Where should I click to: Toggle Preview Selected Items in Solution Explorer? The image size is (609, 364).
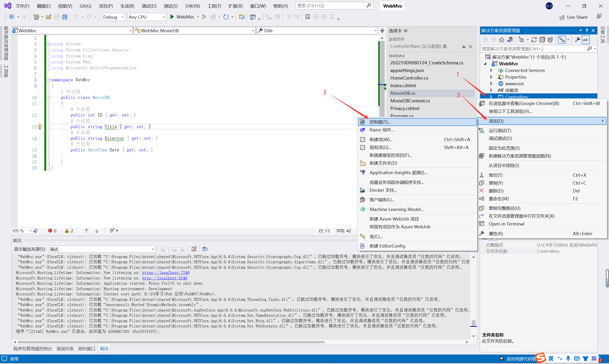586,40
